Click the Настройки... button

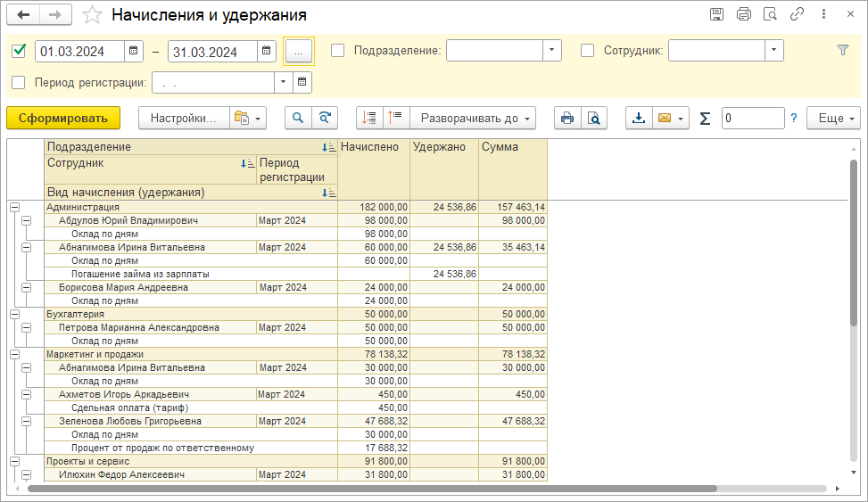pyautogui.click(x=183, y=118)
